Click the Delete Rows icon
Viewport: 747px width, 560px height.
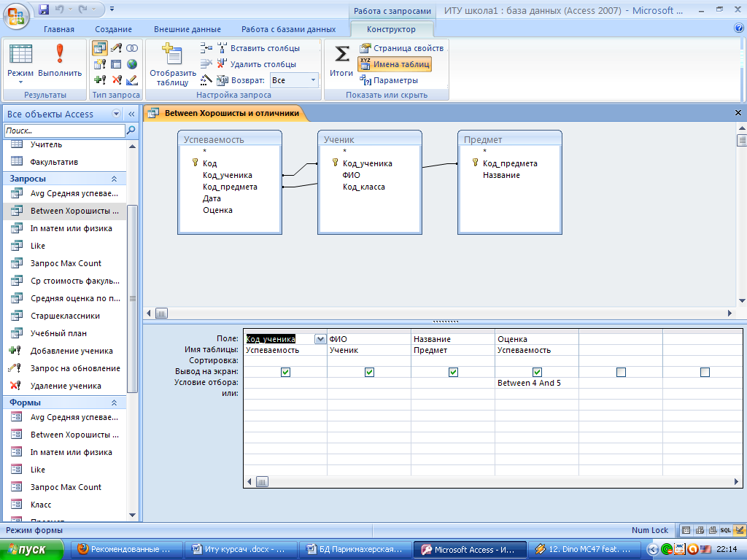click(x=206, y=63)
